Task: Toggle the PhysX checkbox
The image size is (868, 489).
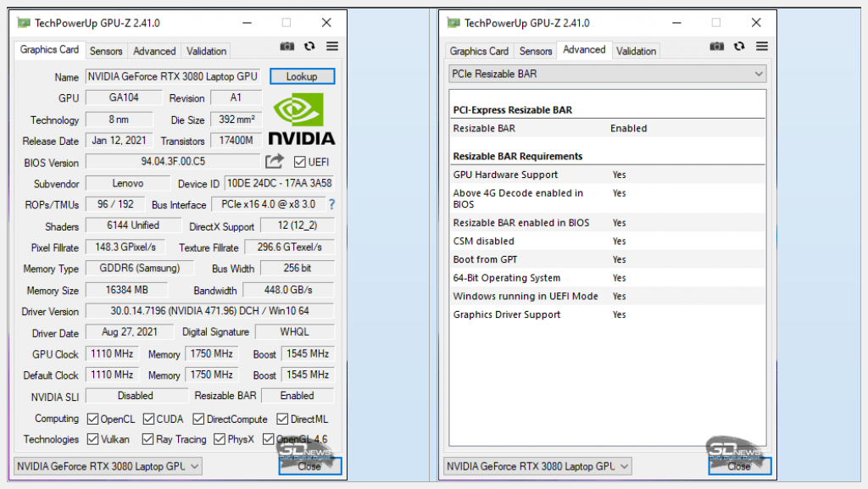Action: [220, 439]
